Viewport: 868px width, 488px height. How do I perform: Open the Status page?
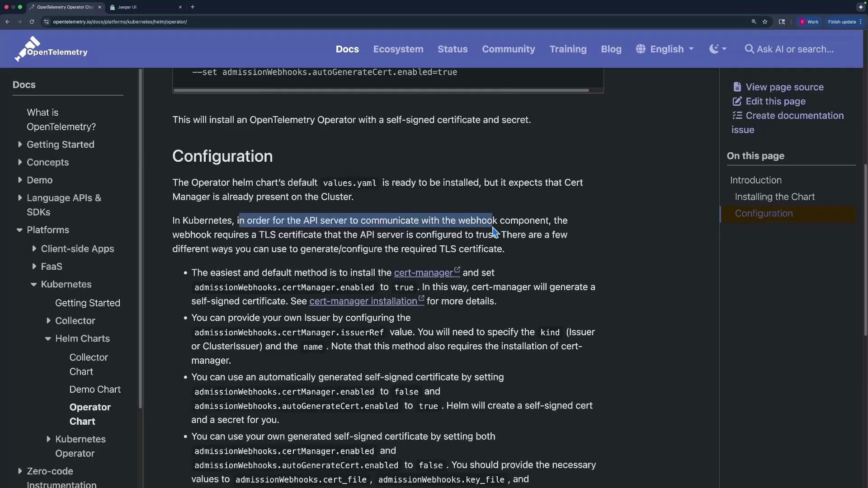point(453,49)
